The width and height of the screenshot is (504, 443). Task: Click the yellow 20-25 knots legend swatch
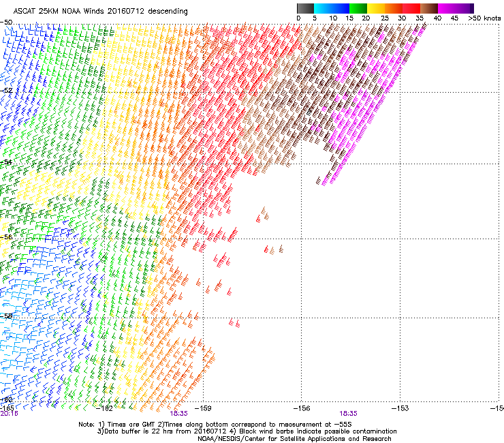pyautogui.click(x=376, y=8)
